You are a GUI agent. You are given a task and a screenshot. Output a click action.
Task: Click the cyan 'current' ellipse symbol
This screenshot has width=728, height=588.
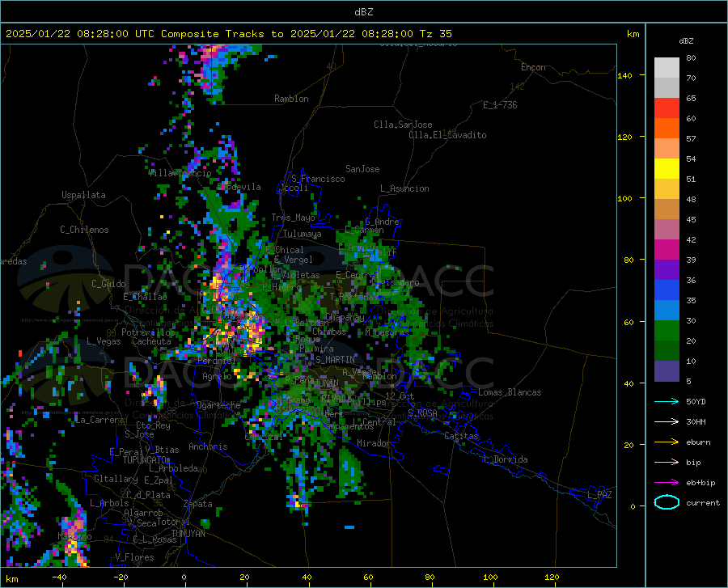[x=667, y=502]
